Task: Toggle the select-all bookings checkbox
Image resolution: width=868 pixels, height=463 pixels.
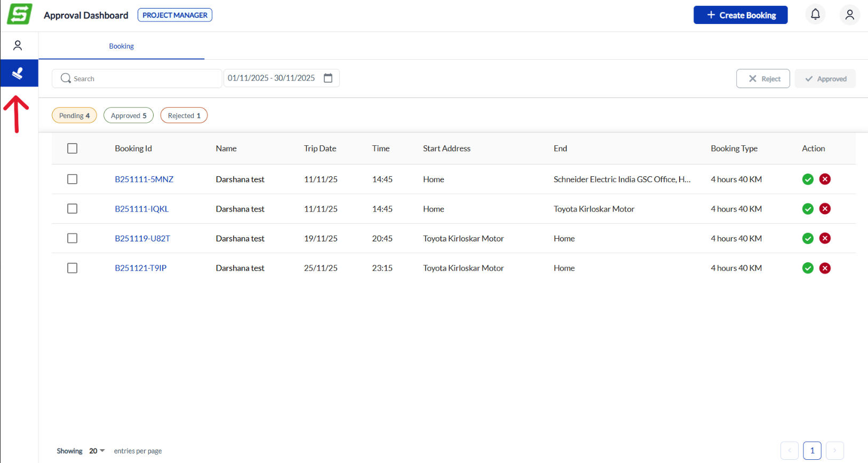Action: click(x=73, y=148)
